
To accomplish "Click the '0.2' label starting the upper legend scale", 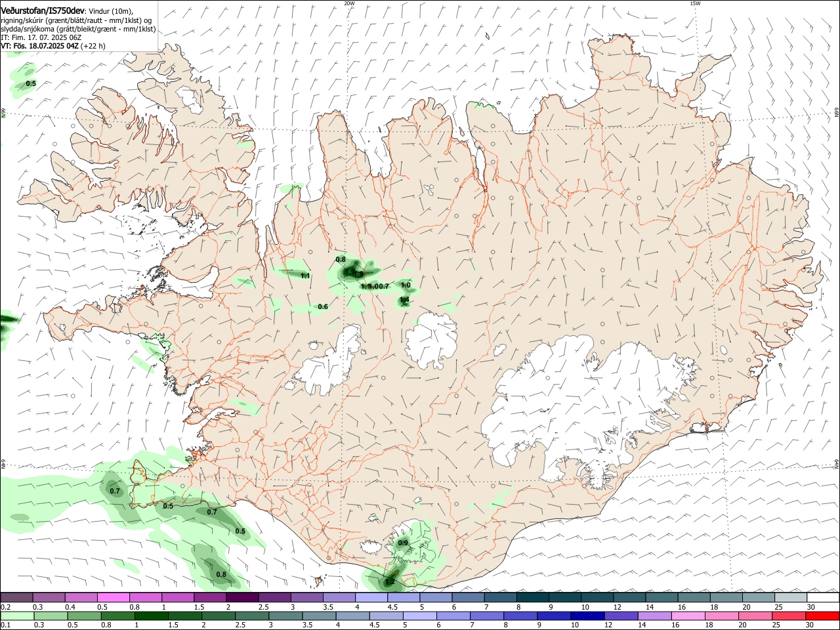I will (6, 607).
